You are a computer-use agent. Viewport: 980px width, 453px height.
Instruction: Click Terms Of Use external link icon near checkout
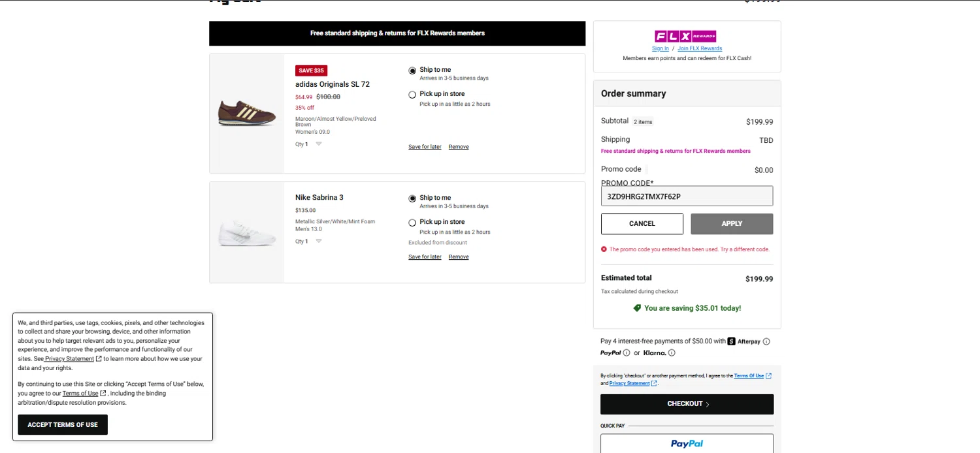point(769,376)
